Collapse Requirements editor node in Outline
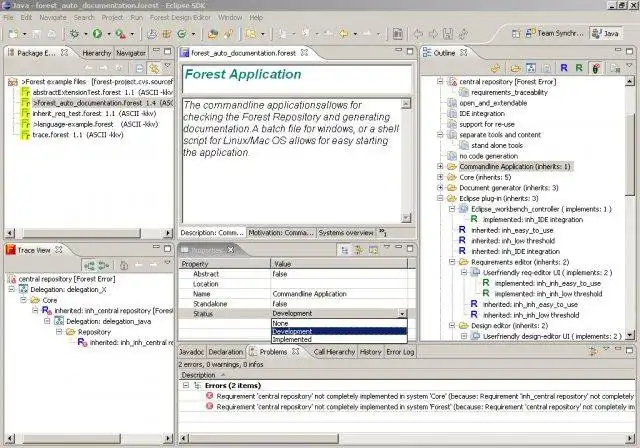This screenshot has width=640, height=448. 452,262
